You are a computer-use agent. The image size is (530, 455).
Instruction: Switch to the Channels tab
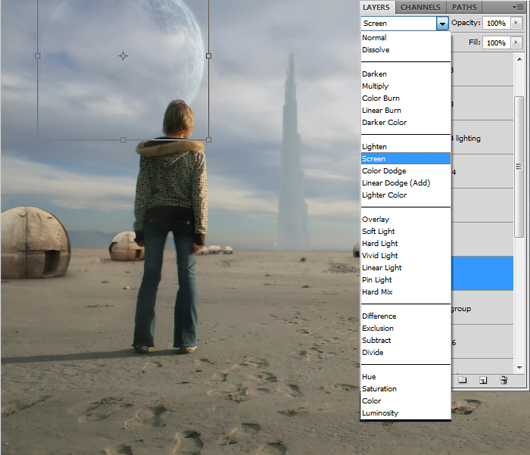click(420, 7)
